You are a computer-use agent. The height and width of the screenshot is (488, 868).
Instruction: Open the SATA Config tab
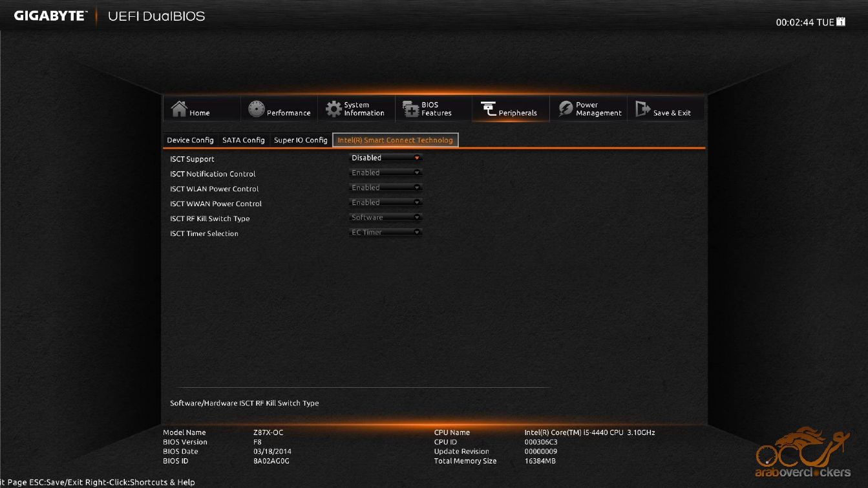point(244,140)
